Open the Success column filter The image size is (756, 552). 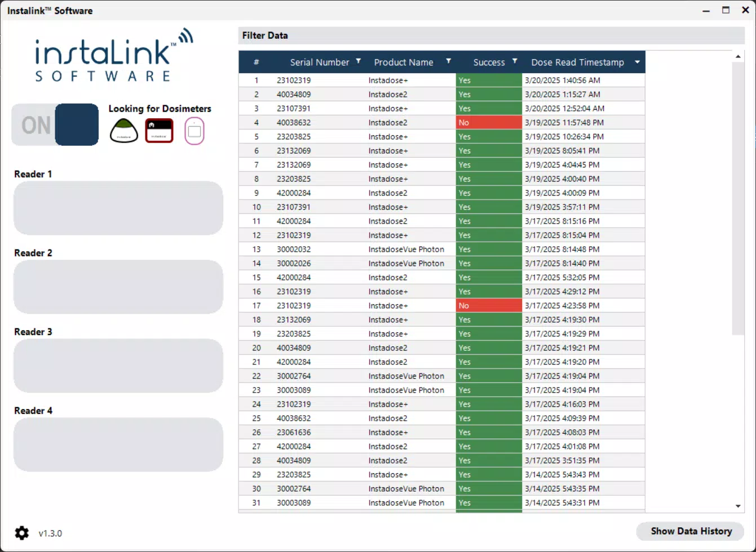point(515,61)
